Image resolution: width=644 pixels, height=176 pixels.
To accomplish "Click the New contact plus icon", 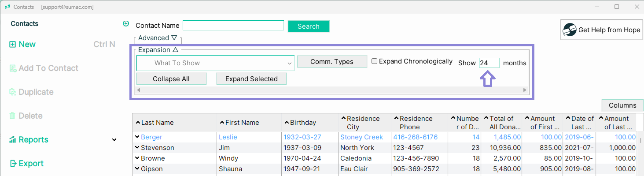I will click(x=13, y=45).
